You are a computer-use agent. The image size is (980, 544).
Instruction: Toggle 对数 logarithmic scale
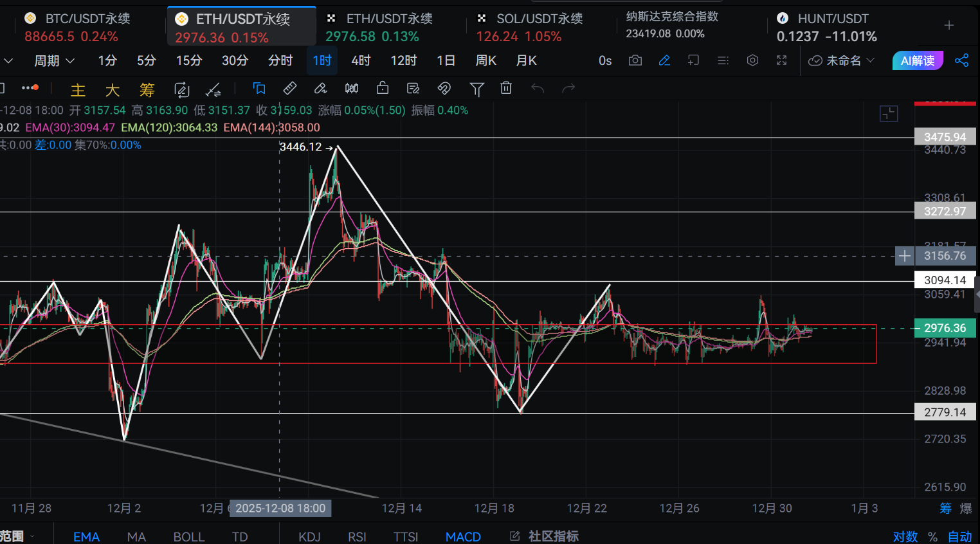pyautogui.click(x=905, y=536)
